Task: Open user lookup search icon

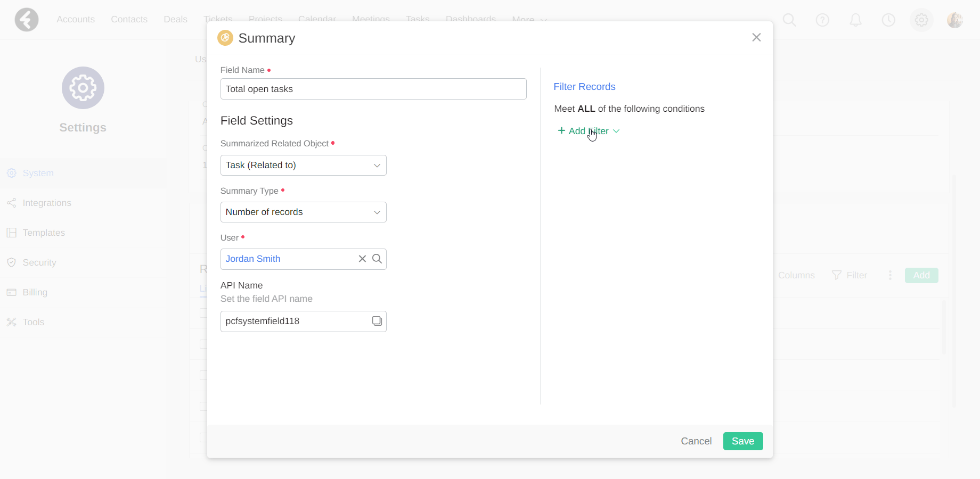Action: [x=377, y=259]
